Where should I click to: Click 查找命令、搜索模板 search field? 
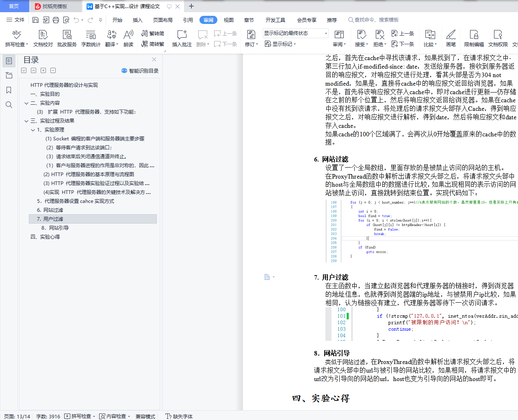(x=373, y=20)
